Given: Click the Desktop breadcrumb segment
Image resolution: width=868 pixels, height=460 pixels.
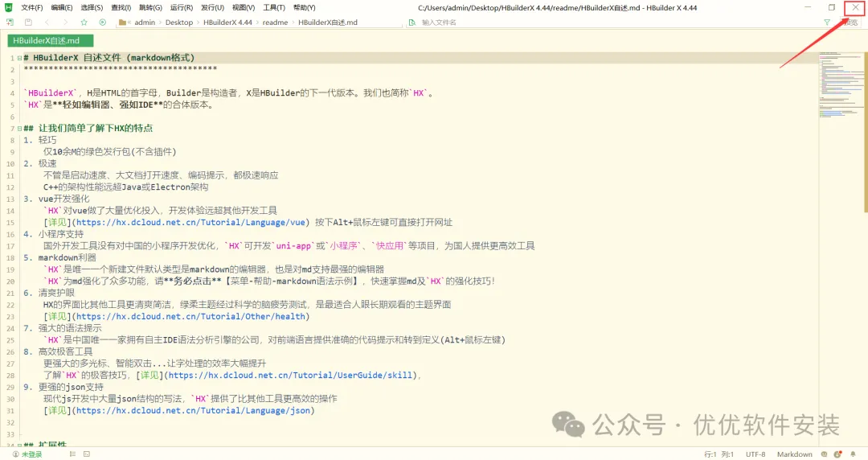Looking at the screenshot, I should [178, 23].
